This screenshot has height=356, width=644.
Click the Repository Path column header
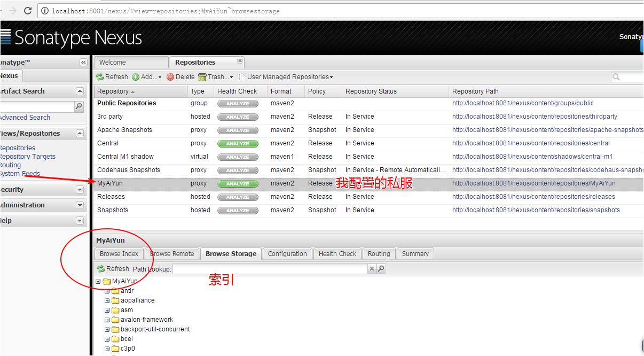pos(546,91)
